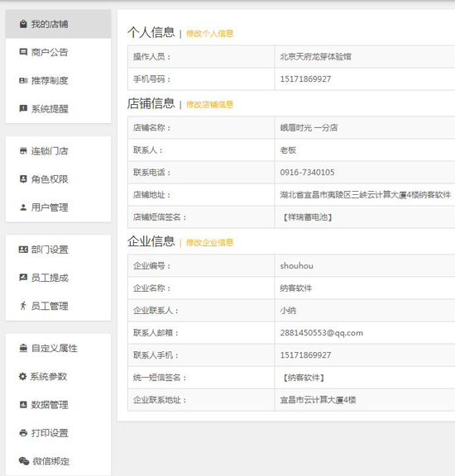This screenshot has width=455, height=476.
Task: Click the 企业信息 section heading
Action: coord(151,241)
